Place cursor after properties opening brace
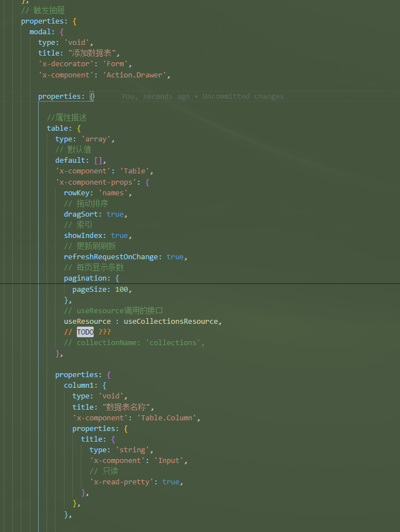Viewport: 400px width, 532px height. pos(94,97)
